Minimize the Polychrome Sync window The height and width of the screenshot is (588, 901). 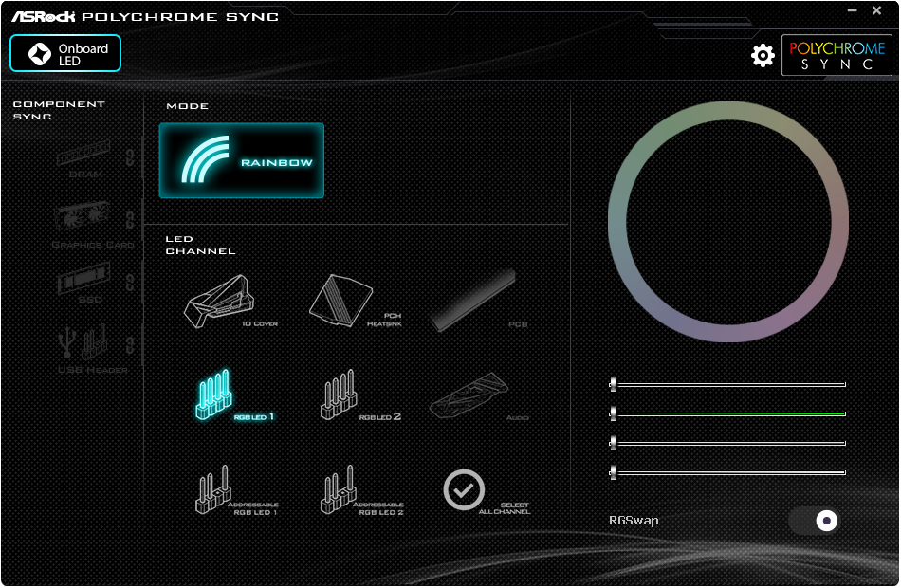click(x=853, y=10)
